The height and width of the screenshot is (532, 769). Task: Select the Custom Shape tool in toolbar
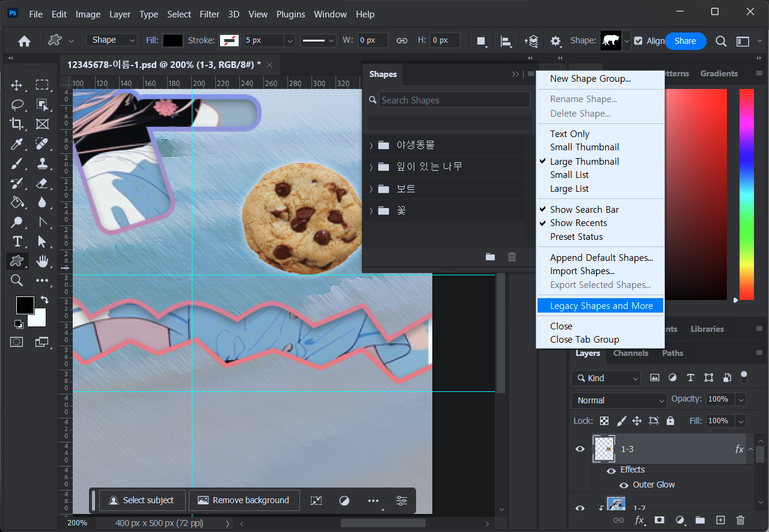click(17, 261)
